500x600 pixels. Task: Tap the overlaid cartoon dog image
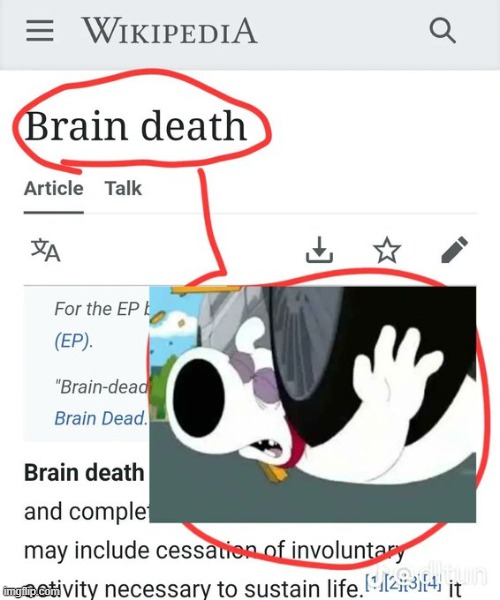pos(313,404)
